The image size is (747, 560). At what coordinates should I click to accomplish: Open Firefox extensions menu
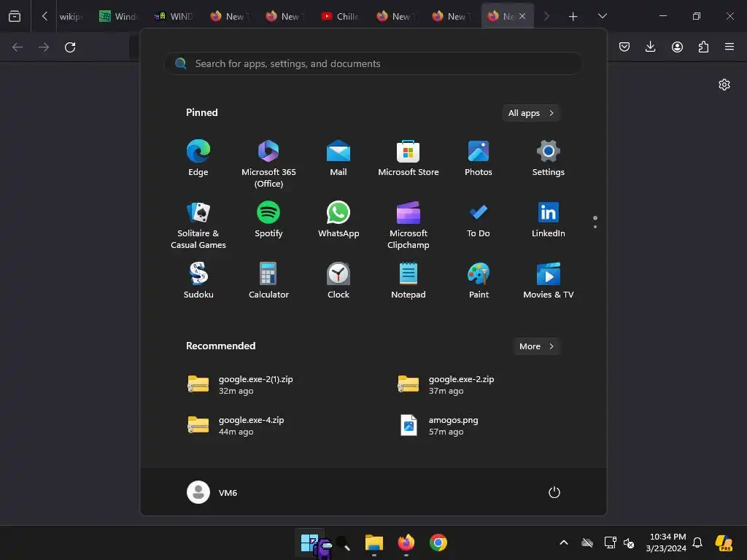coord(703,47)
